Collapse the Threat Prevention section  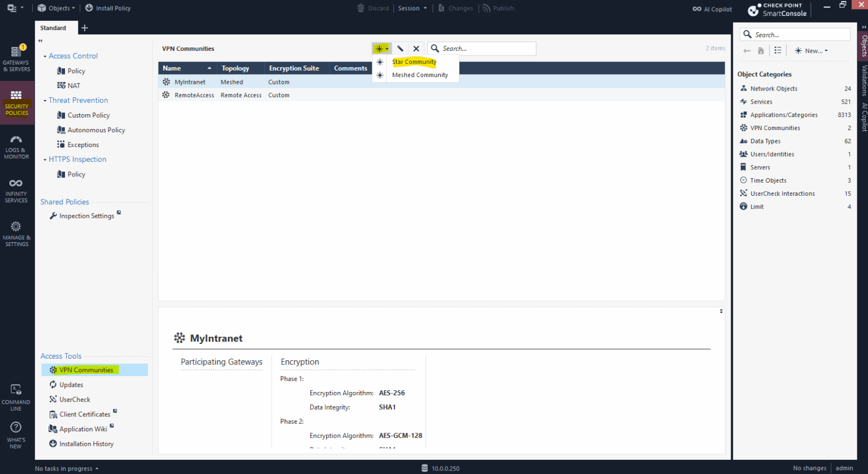[45, 100]
